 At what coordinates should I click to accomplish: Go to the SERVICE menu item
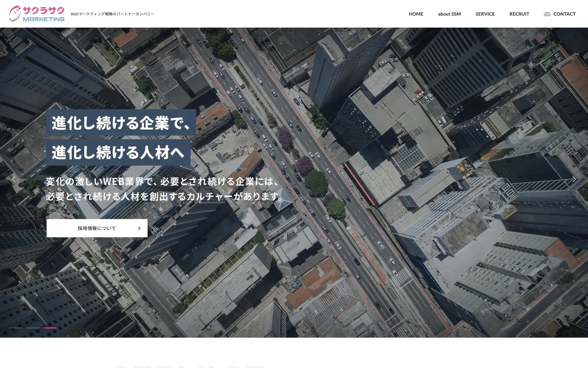pos(485,14)
